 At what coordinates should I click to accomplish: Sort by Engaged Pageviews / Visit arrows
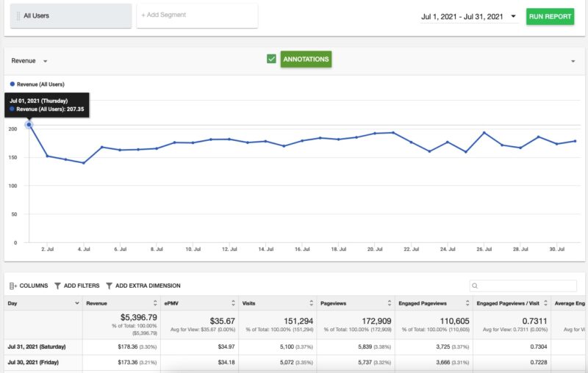click(545, 303)
